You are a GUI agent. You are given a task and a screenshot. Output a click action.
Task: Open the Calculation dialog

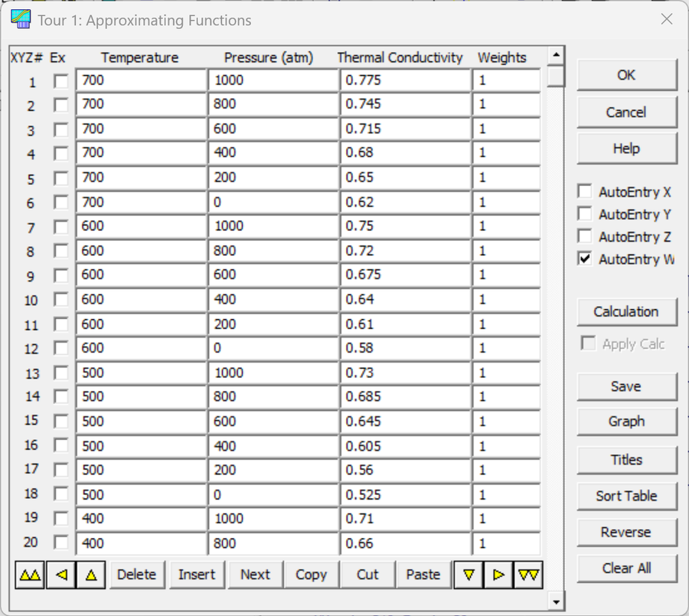[626, 312]
